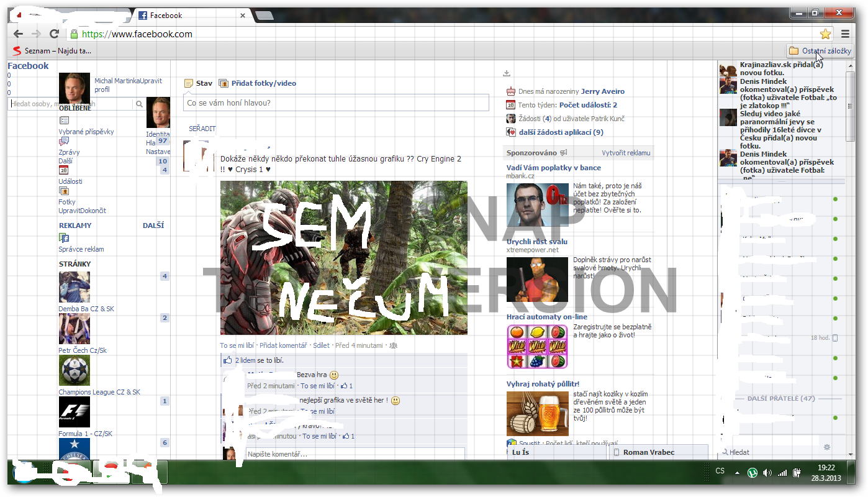Open Jerry Aveiro birthday link
This screenshot has height=497, width=868.
[x=603, y=91]
